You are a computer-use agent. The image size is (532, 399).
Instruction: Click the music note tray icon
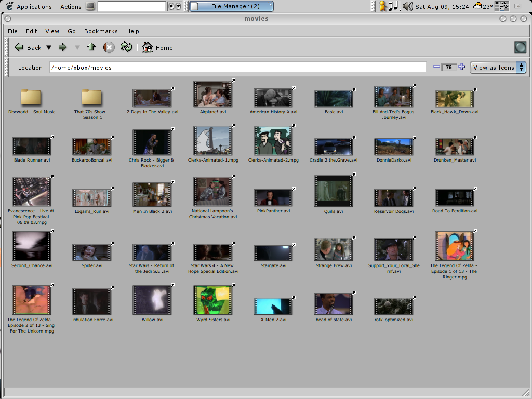tap(394, 6)
